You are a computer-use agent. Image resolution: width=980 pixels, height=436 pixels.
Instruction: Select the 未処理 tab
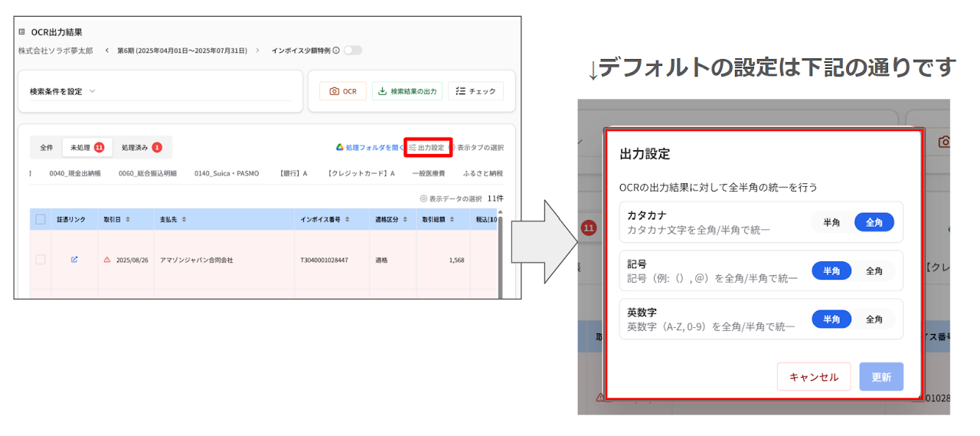click(x=87, y=147)
